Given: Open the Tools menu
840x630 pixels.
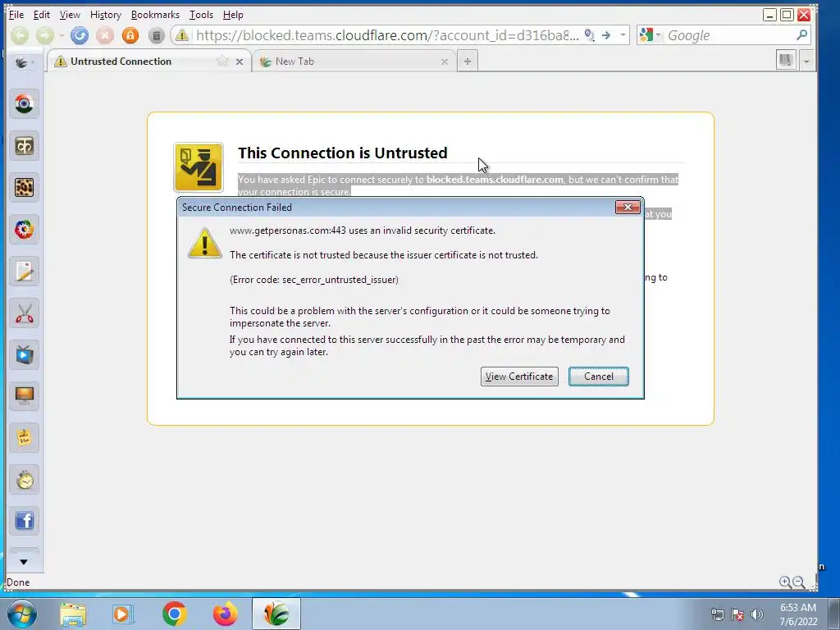Looking at the screenshot, I should [202, 15].
